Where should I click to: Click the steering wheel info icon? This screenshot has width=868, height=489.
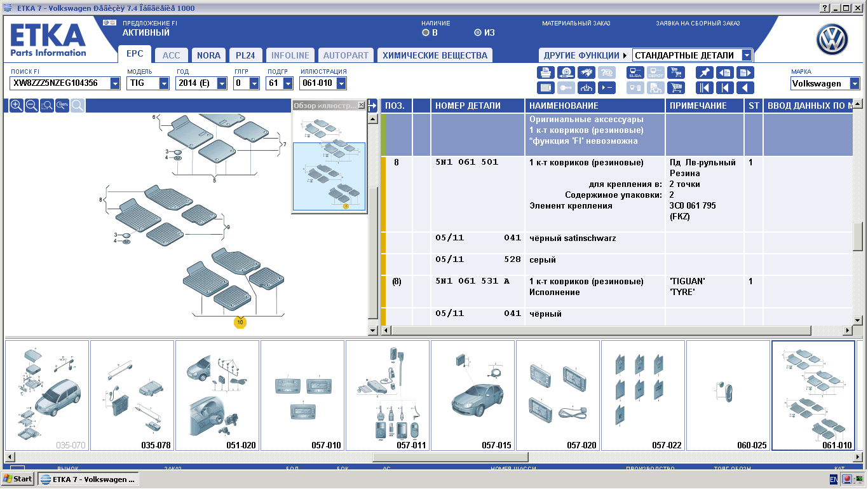pyautogui.click(x=587, y=88)
